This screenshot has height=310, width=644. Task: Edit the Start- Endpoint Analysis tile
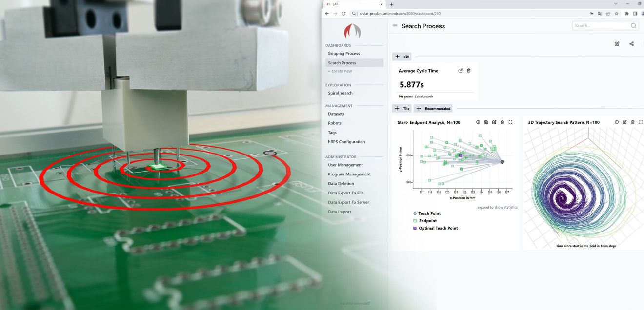tap(494, 122)
